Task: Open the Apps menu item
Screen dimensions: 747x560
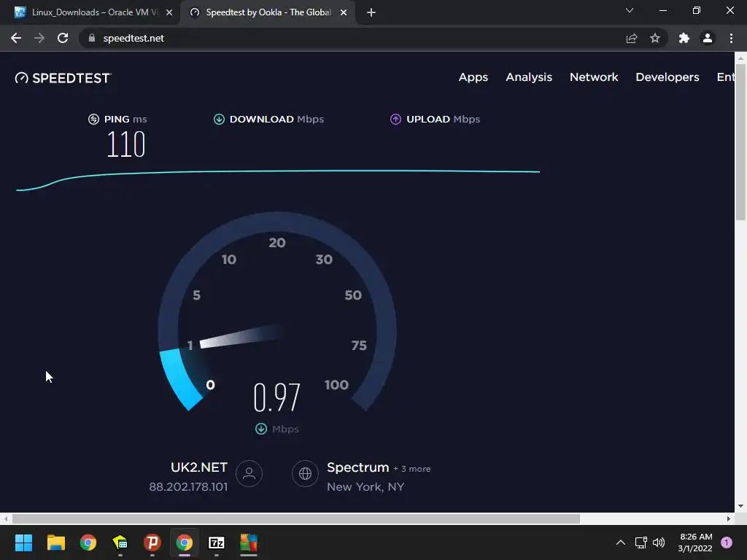Action: (473, 77)
